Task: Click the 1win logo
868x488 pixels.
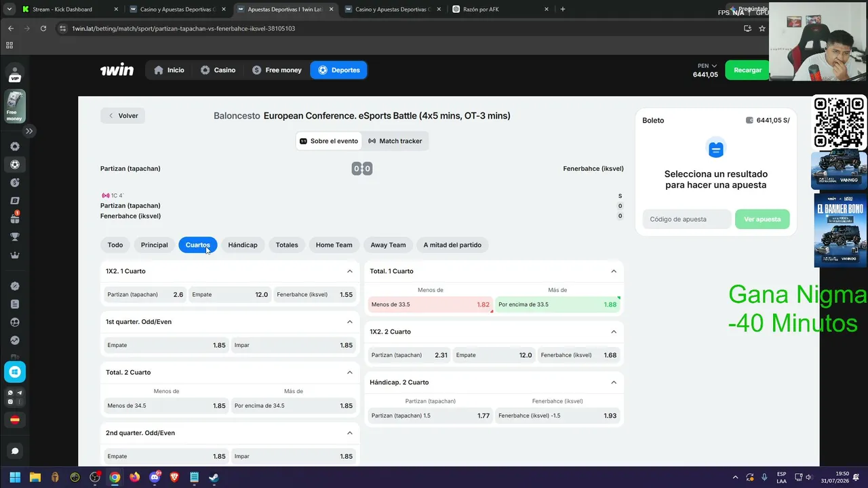Action: (x=117, y=70)
